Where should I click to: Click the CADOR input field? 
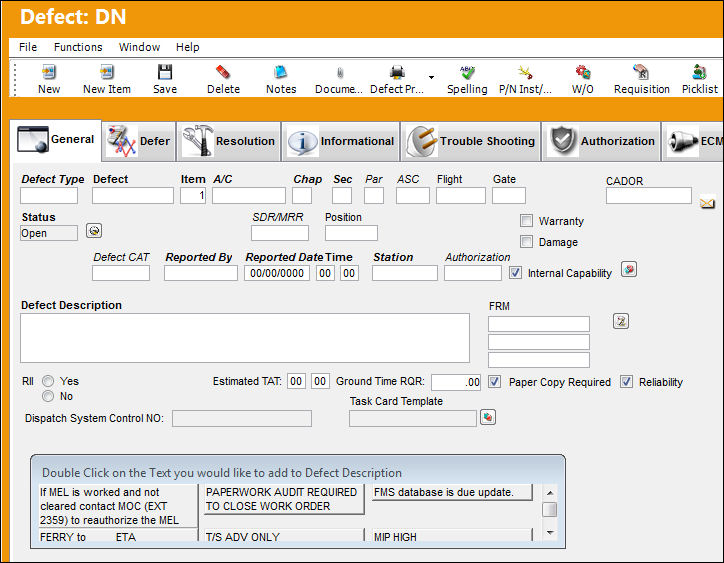(x=649, y=195)
